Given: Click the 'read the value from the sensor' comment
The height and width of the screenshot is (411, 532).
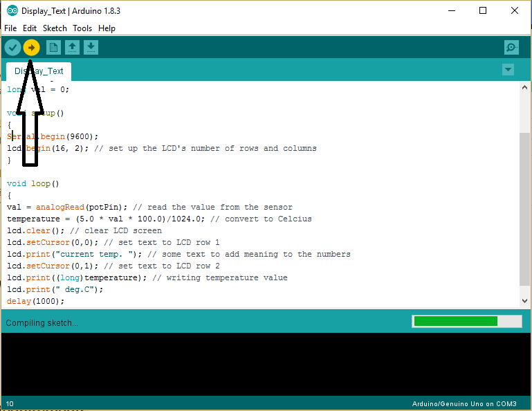Looking at the screenshot, I should (213, 207).
